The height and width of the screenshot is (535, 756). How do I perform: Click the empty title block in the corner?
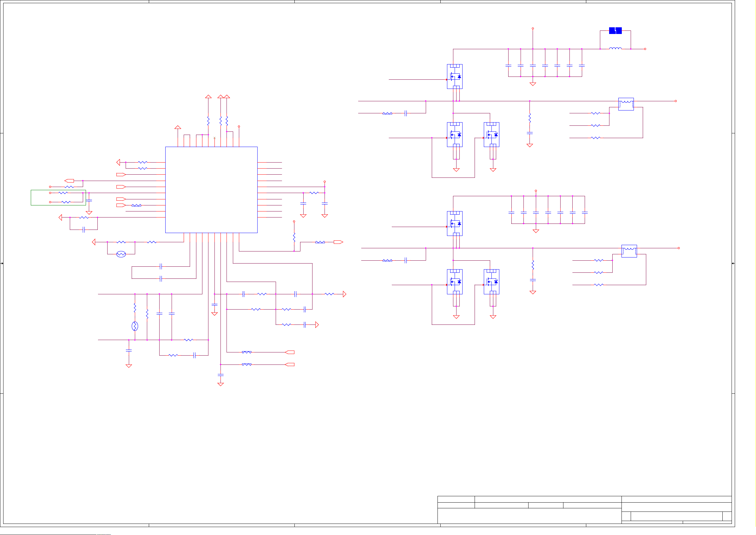(x=584, y=510)
